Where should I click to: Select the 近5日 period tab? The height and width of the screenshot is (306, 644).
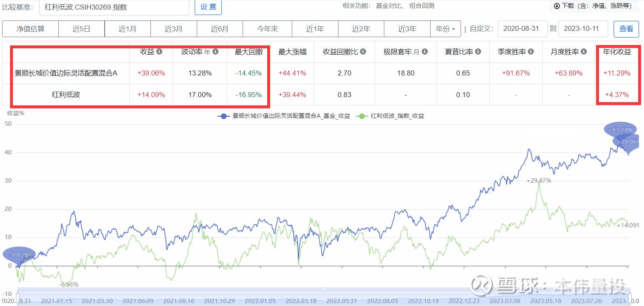81,29
